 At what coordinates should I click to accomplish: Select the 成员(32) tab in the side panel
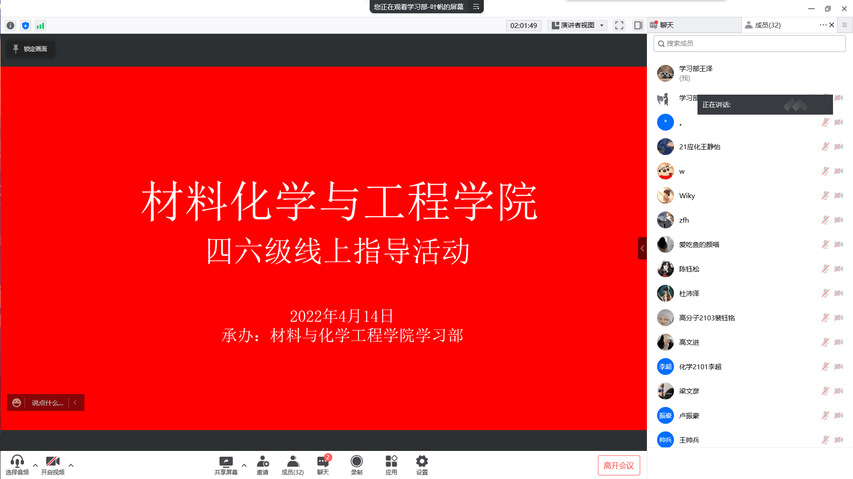tap(767, 25)
